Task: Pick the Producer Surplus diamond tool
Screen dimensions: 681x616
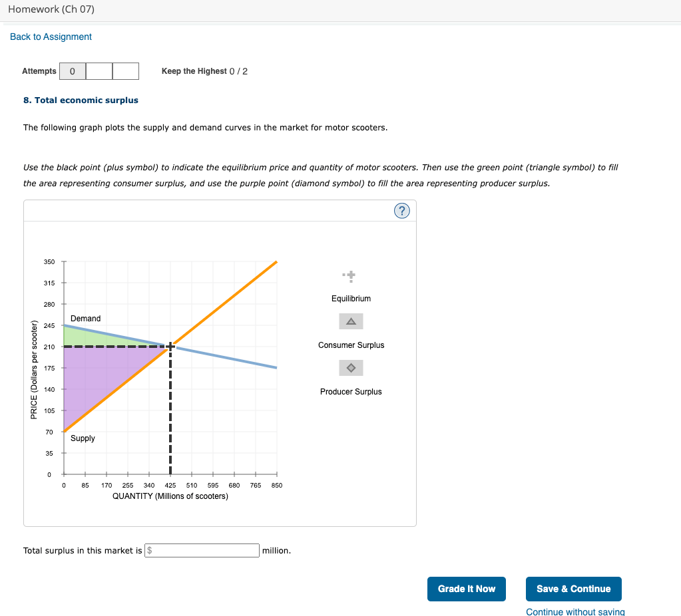Action: click(x=351, y=368)
